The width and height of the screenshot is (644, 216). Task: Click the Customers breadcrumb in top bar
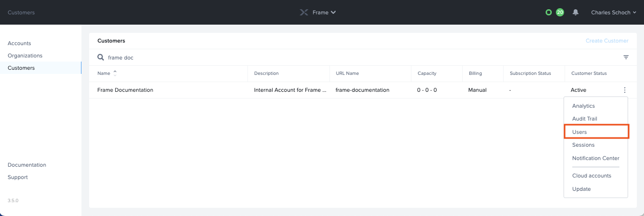21,12
